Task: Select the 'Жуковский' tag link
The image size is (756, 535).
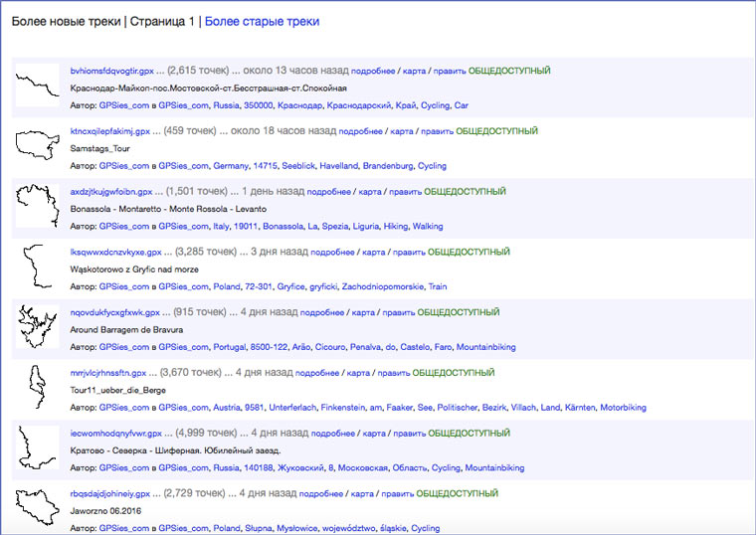Action: [x=300, y=468]
